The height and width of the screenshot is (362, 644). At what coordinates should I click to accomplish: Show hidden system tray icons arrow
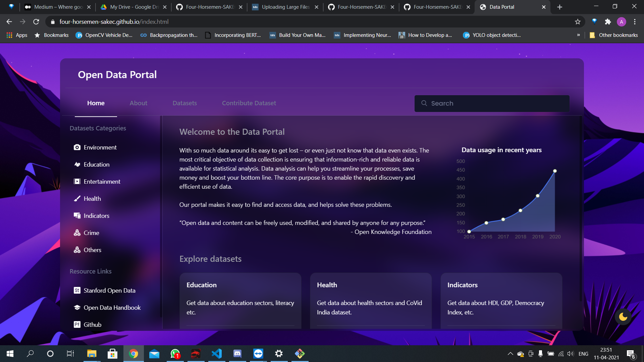coord(510,354)
